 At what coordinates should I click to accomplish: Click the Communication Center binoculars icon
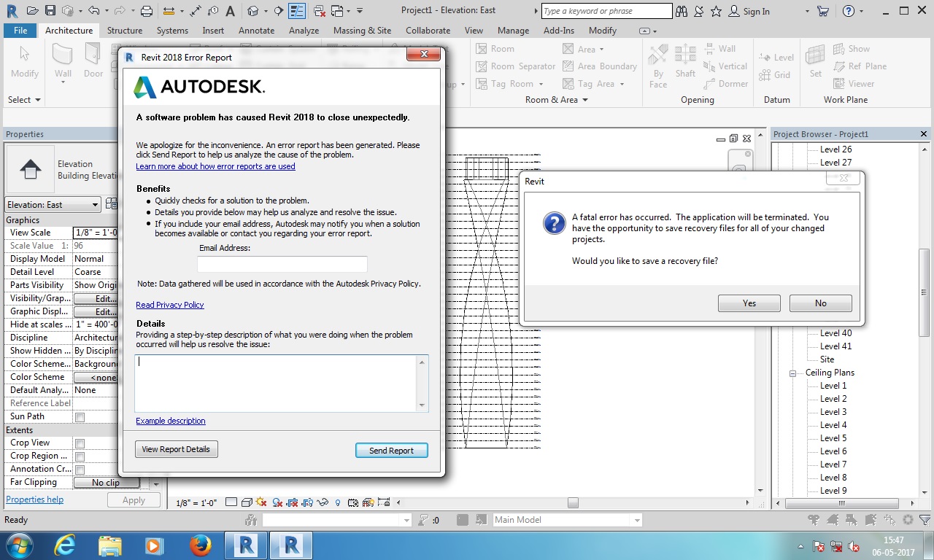click(x=681, y=11)
